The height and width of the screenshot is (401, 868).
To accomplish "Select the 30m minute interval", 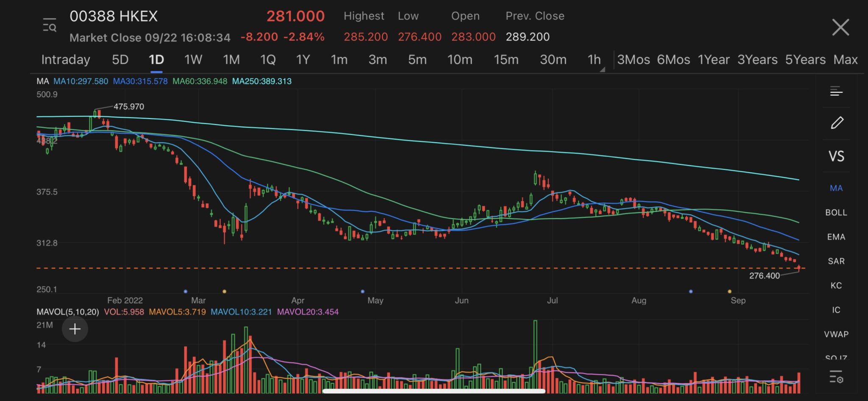I will (x=553, y=60).
